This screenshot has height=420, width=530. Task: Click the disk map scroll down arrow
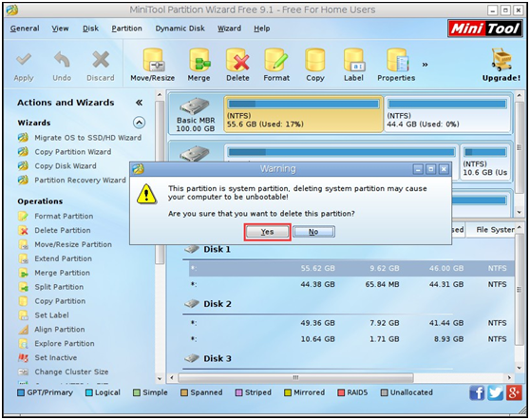coord(520,212)
